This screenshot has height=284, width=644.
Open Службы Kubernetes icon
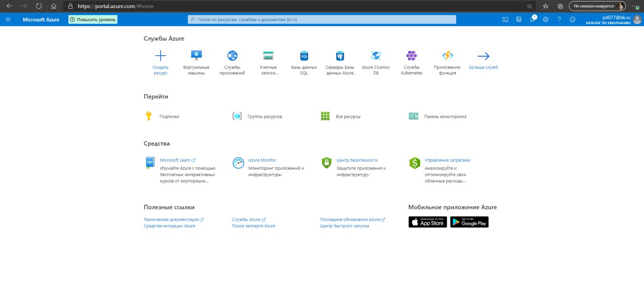click(412, 56)
